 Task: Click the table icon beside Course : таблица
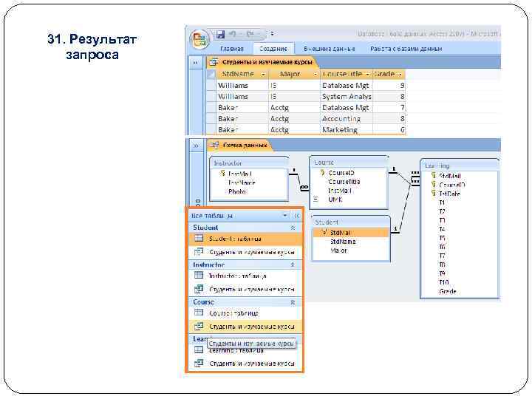tap(199, 313)
